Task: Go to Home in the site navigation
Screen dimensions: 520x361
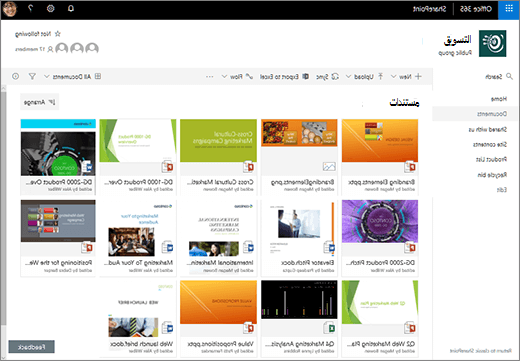Action: (x=499, y=99)
